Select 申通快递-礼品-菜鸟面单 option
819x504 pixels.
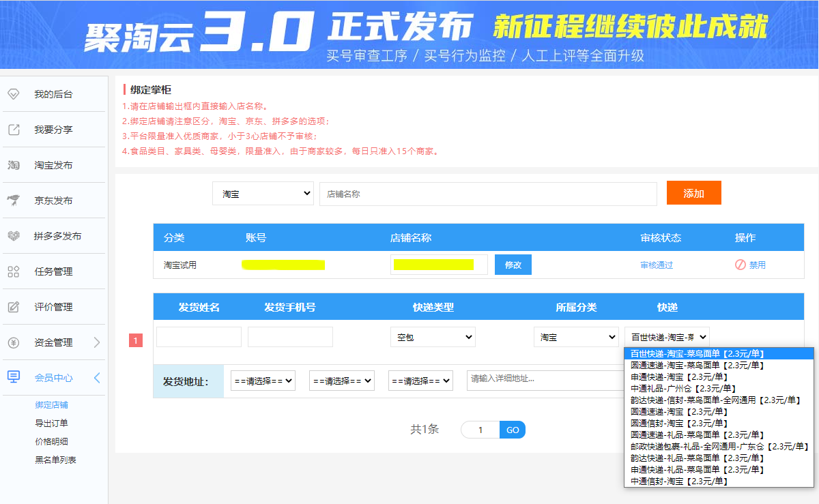(x=719, y=470)
